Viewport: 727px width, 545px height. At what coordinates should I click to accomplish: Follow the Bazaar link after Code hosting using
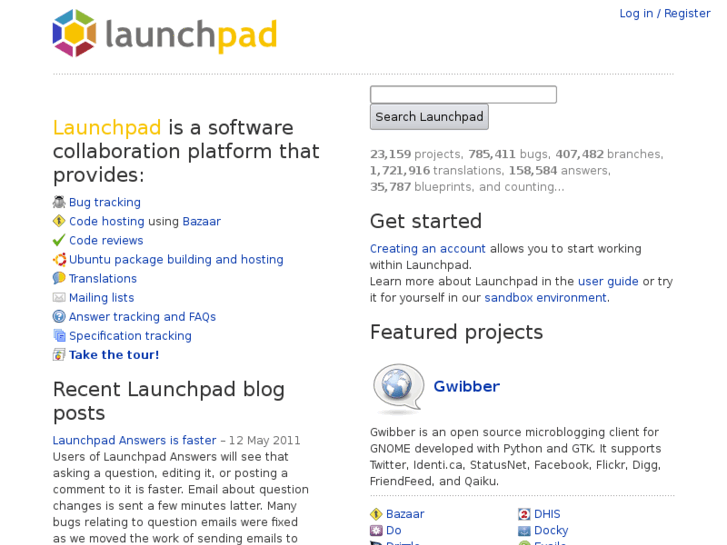pyautogui.click(x=202, y=221)
